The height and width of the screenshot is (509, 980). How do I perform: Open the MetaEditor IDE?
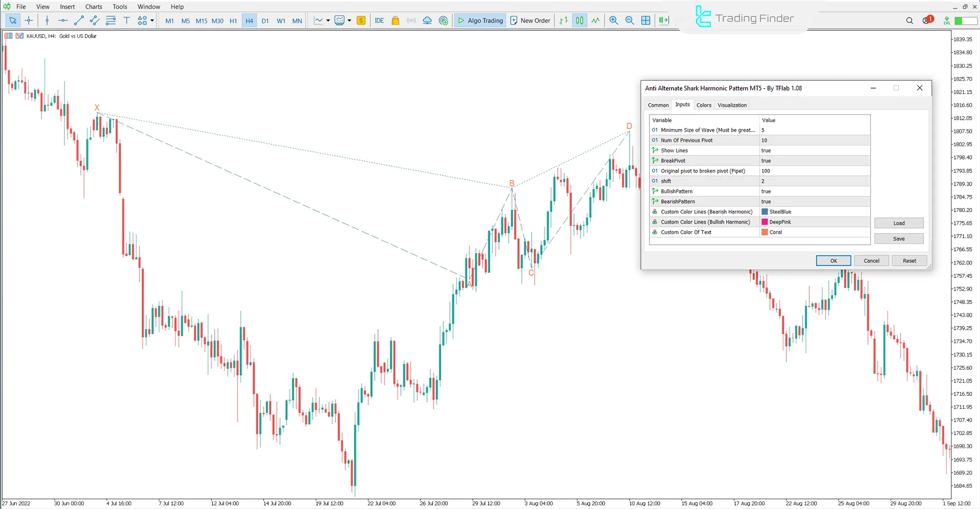pos(379,20)
